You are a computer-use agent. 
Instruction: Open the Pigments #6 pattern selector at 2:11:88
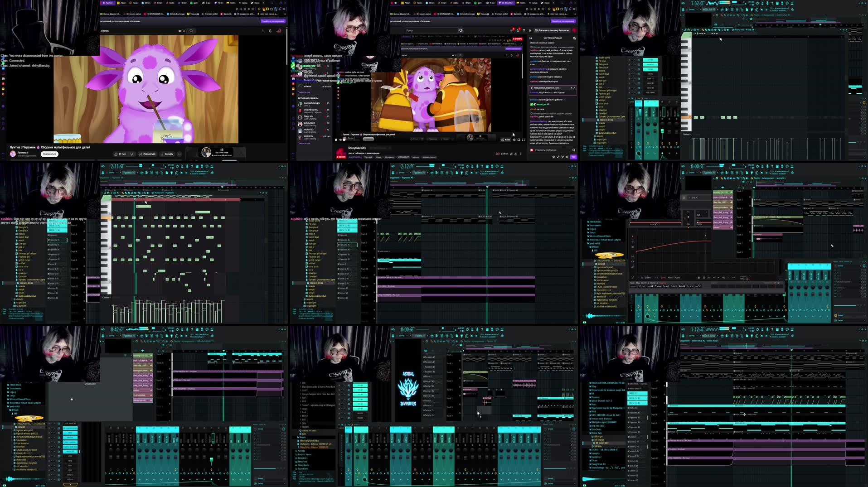[x=129, y=173]
